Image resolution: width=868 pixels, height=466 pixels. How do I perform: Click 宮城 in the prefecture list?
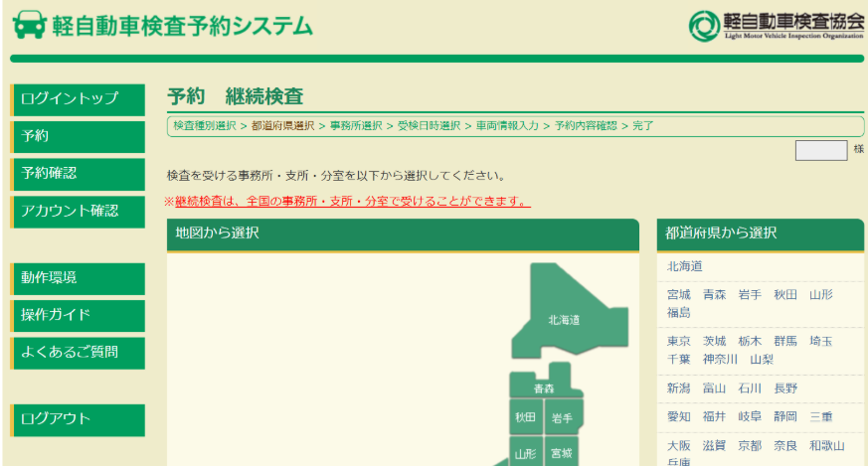point(679,294)
